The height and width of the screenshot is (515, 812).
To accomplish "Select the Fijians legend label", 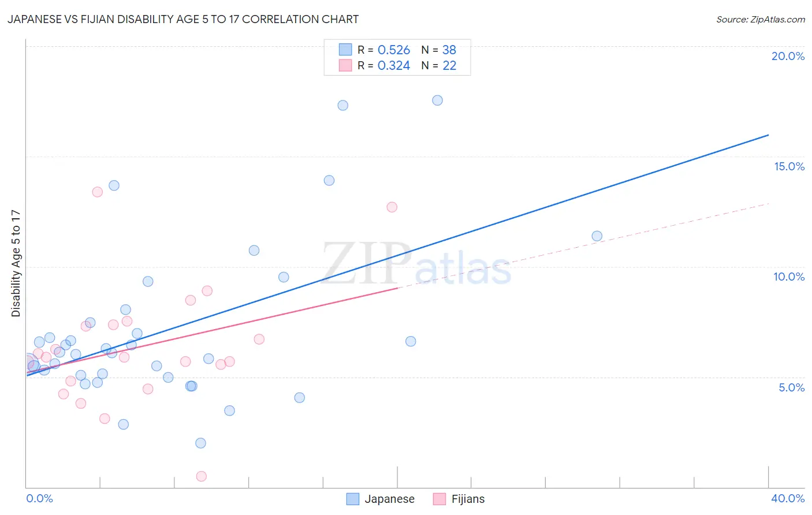I will tap(468, 499).
